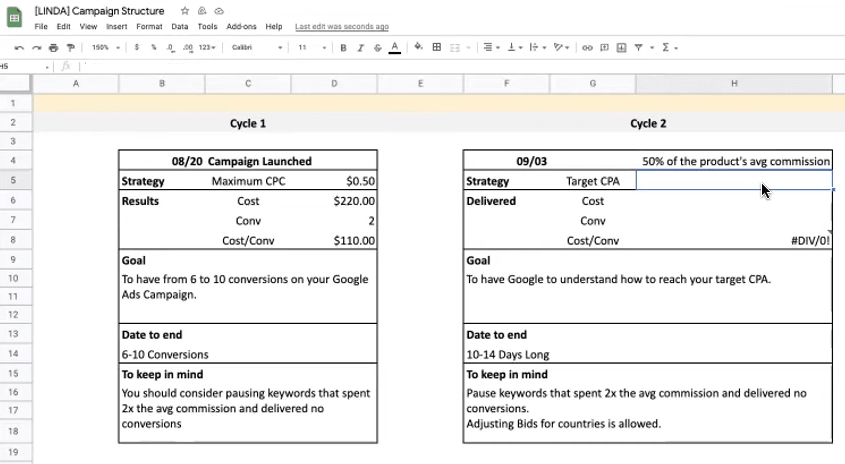Open the Data menu
This screenshot has height=464, width=845.
[x=180, y=26]
